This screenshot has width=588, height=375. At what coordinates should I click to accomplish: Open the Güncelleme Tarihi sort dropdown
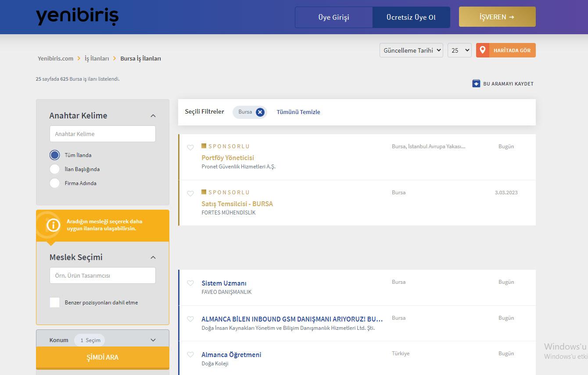411,50
